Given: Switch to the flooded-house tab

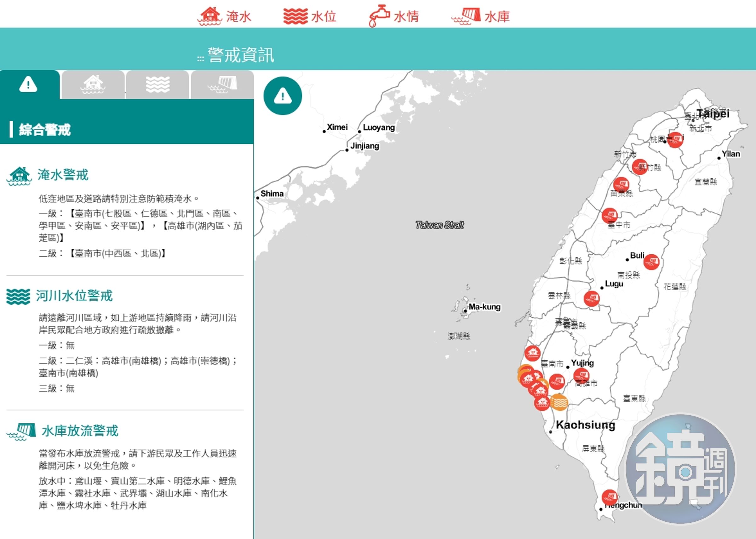Looking at the screenshot, I should (x=93, y=84).
